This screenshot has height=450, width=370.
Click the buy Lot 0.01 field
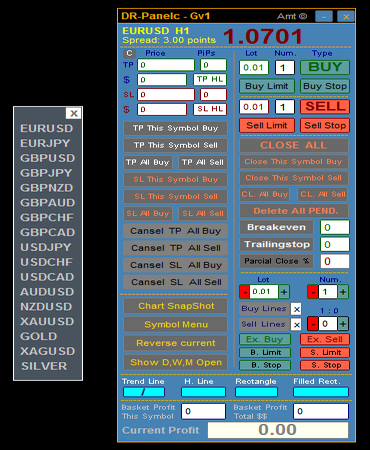coord(254,68)
